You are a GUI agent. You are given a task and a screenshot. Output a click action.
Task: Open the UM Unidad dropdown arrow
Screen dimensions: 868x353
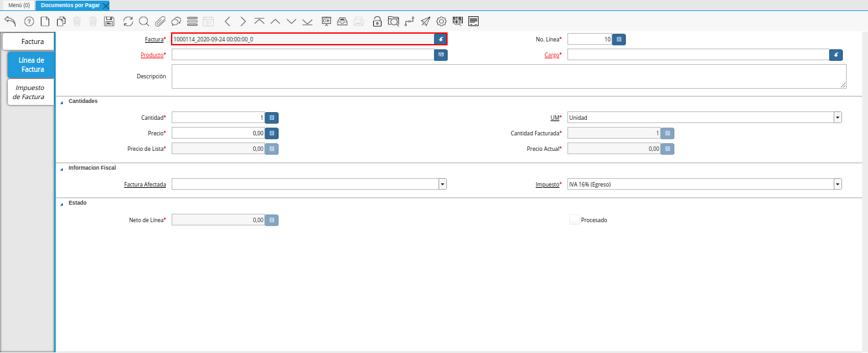838,118
